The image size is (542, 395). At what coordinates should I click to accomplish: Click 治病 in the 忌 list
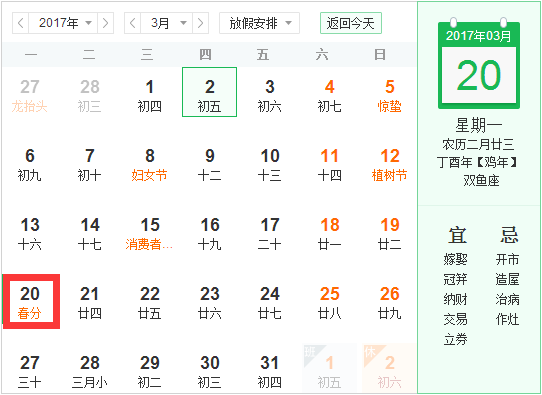click(x=507, y=299)
